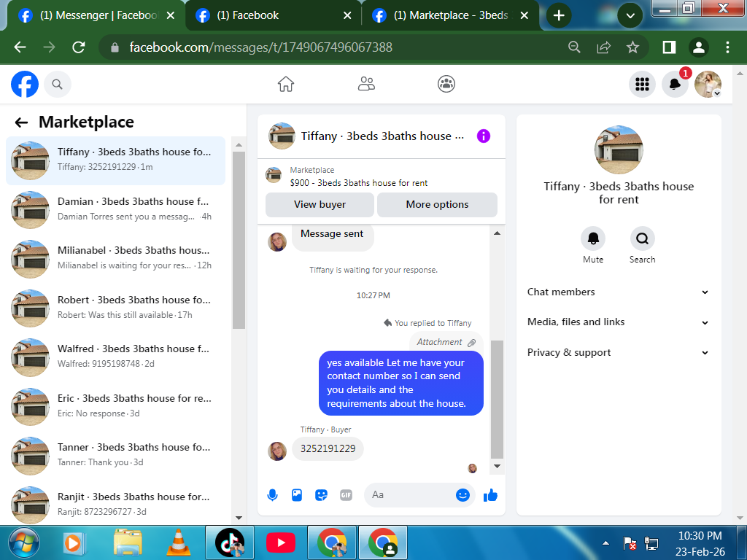The image size is (747, 560).
Task: Open the Tanner Thank you conversation
Action: coord(115,456)
